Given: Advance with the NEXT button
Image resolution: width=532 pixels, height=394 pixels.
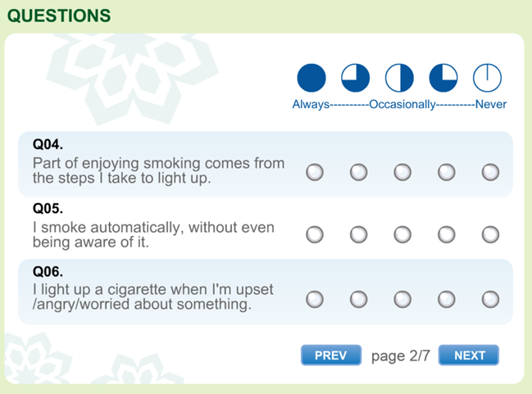Looking at the screenshot, I should click(x=469, y=355).
